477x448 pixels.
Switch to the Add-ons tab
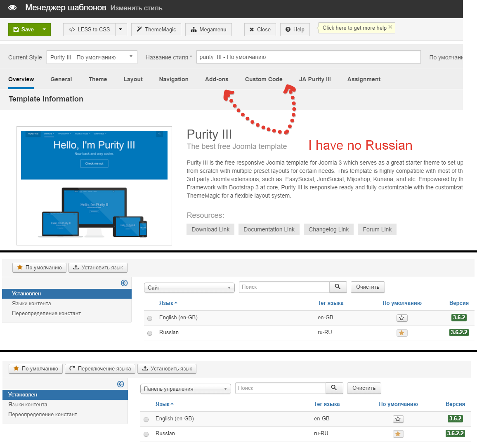pos(216,79)
